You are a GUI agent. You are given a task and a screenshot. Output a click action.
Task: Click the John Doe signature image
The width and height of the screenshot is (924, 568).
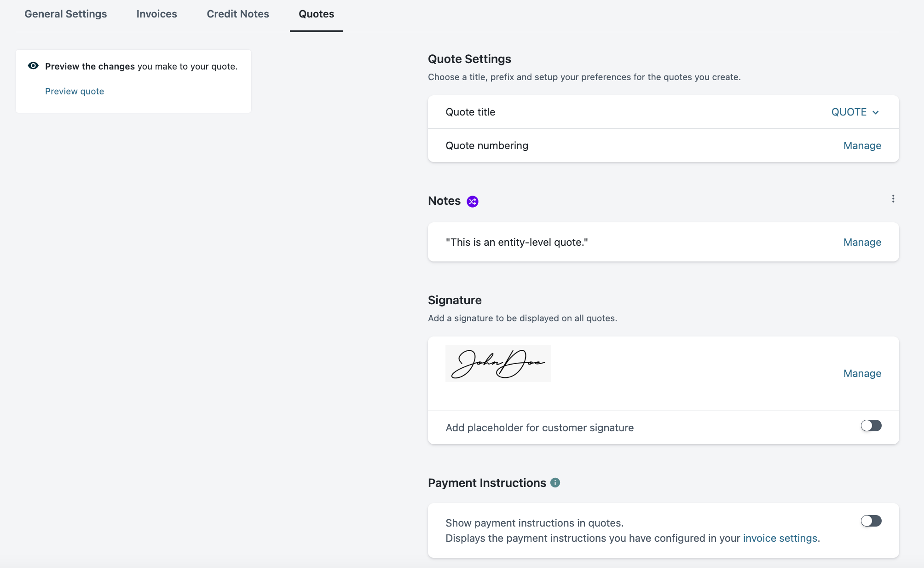pos(498,364)
